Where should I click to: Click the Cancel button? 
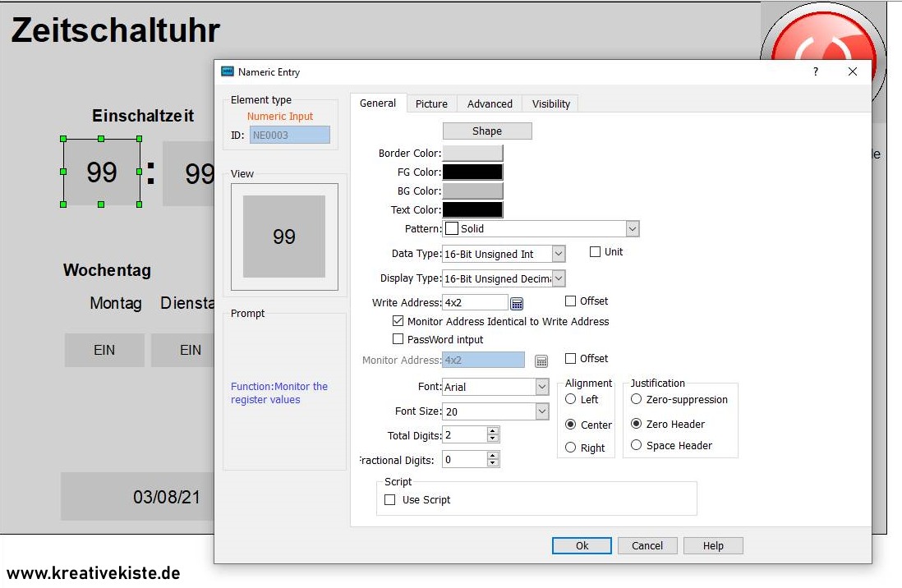coord(647,545)
